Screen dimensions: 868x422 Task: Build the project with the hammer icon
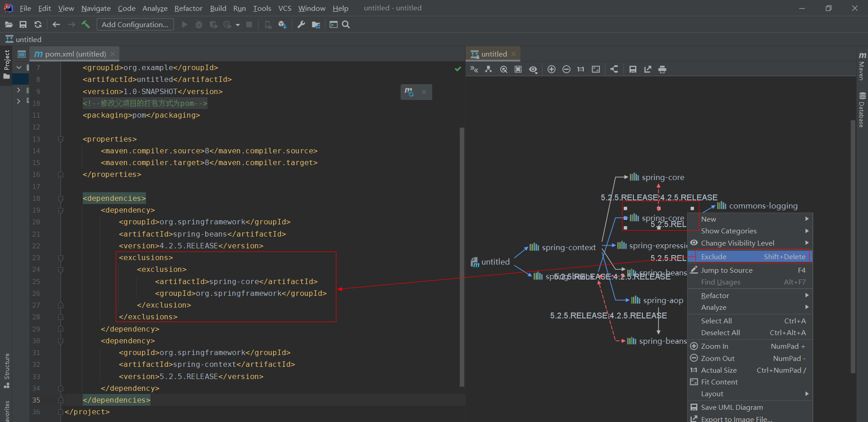(x=85, y=24)
